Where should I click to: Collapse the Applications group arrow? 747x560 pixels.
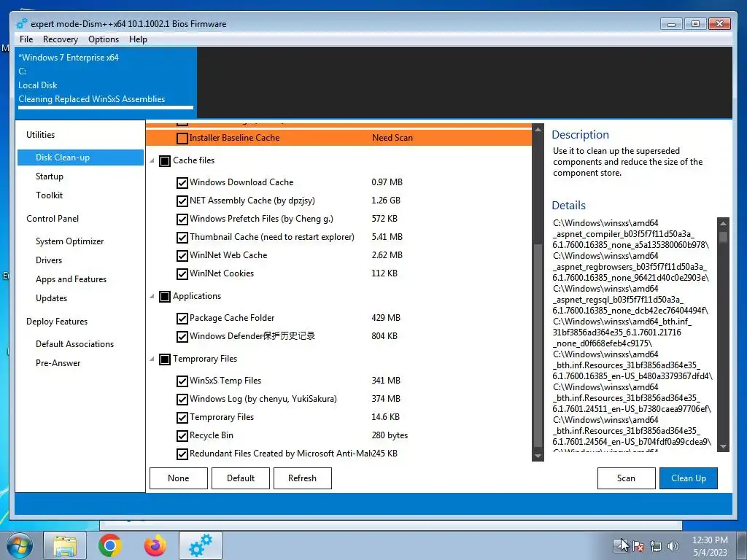pyautogui.click(x=152, y=297)
